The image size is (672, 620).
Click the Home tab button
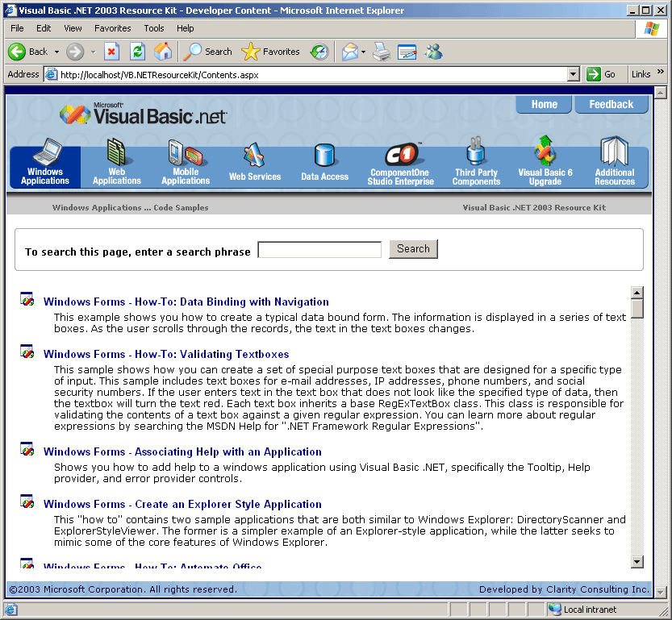click(544, 105)
